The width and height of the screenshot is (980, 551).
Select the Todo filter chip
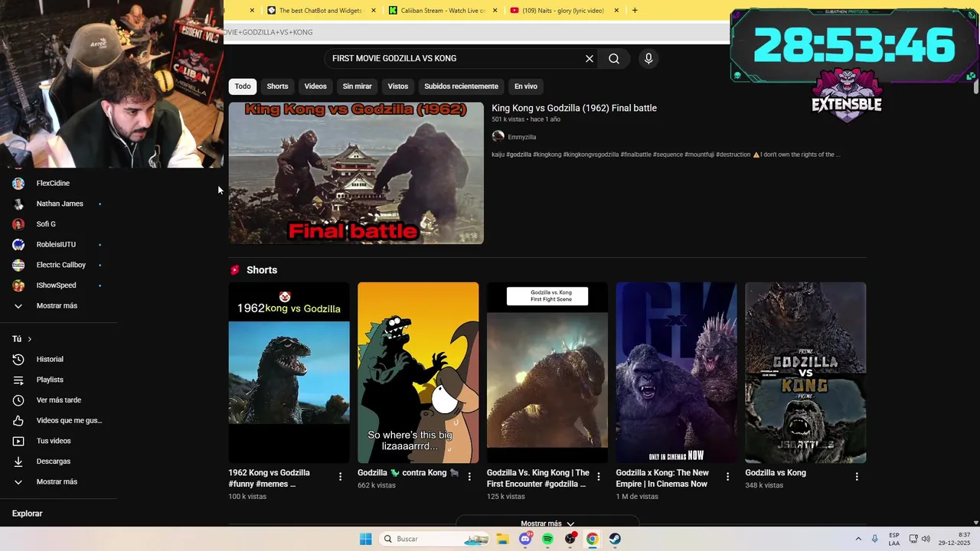[243, 86]
